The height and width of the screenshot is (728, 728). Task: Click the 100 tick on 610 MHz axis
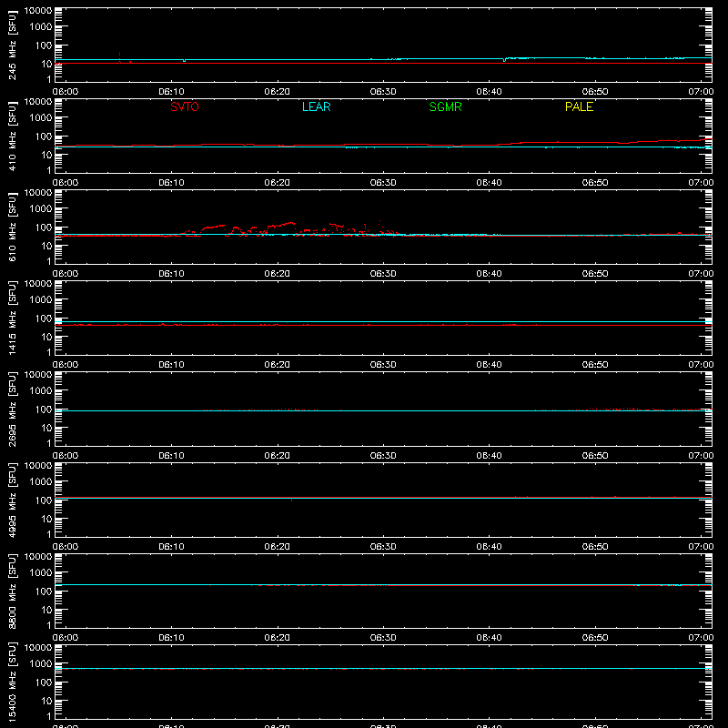click(x=44, y=227)
